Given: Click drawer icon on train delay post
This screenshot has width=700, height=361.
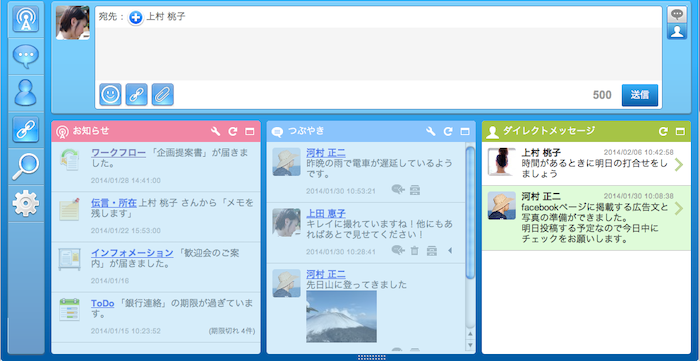Looking at the screenshot, I should pyautogui.click(x=415, y=190).
